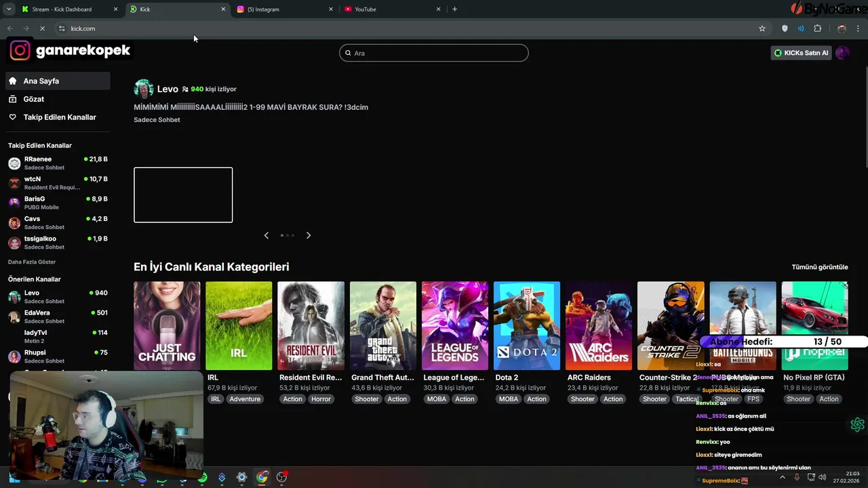Close the (5) Instagram tab
The height and width of the screenshot is (488, 868).
[x=331, y=9]
